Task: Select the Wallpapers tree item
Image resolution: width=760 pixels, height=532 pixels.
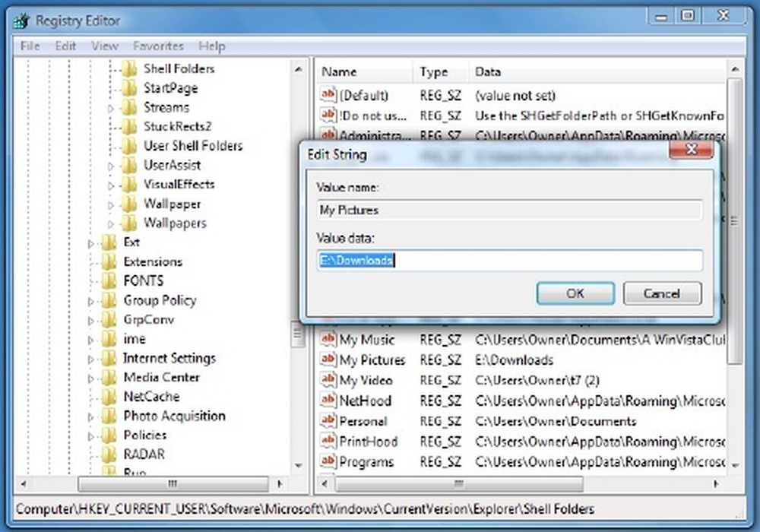Action: pyautogui.click(x=175, y=223)
